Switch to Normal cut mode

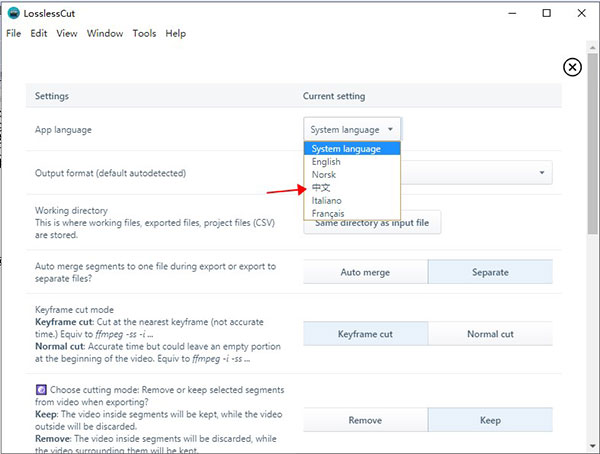coord(490,334)
